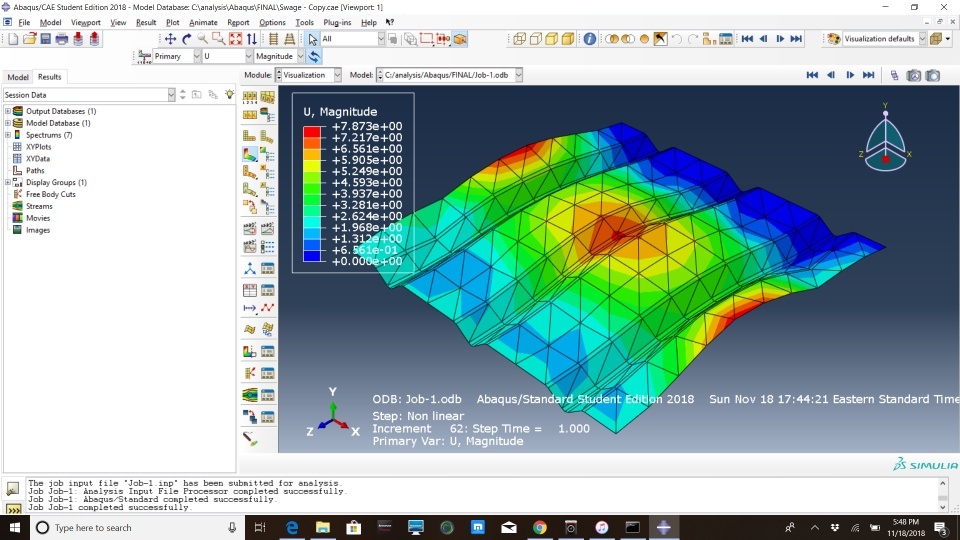Image resolution: width=960 pixels, height=540 pixels.
Task: Auto-fit the view in viewport
Action: [235, 39]
